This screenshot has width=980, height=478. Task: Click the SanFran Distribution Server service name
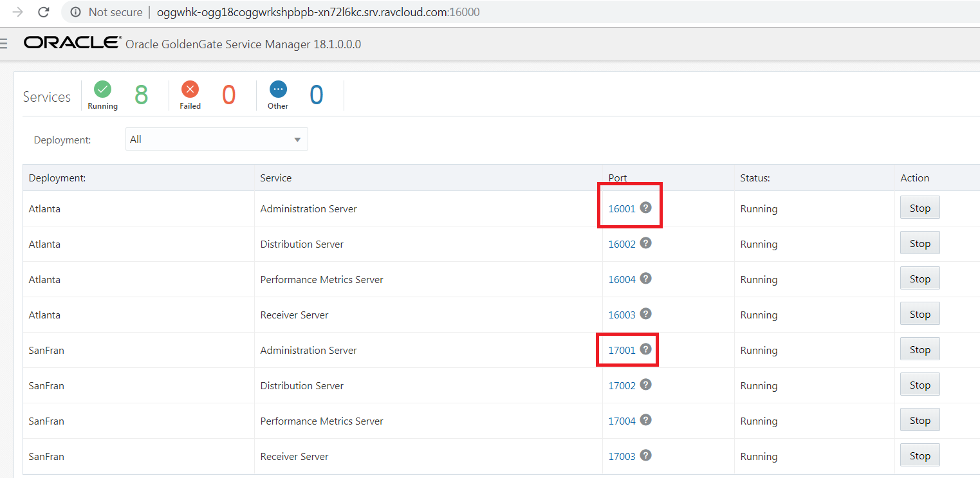tap(302, 386)
